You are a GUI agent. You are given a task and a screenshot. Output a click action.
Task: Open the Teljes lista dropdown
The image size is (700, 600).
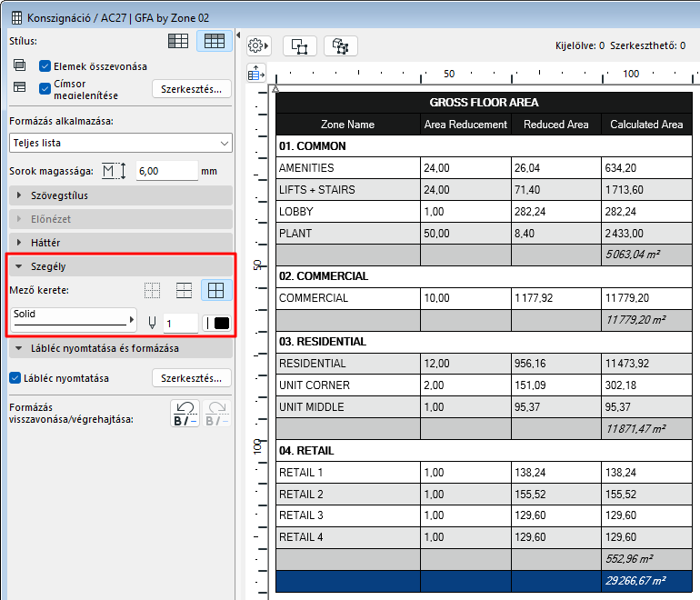[121, 143]
